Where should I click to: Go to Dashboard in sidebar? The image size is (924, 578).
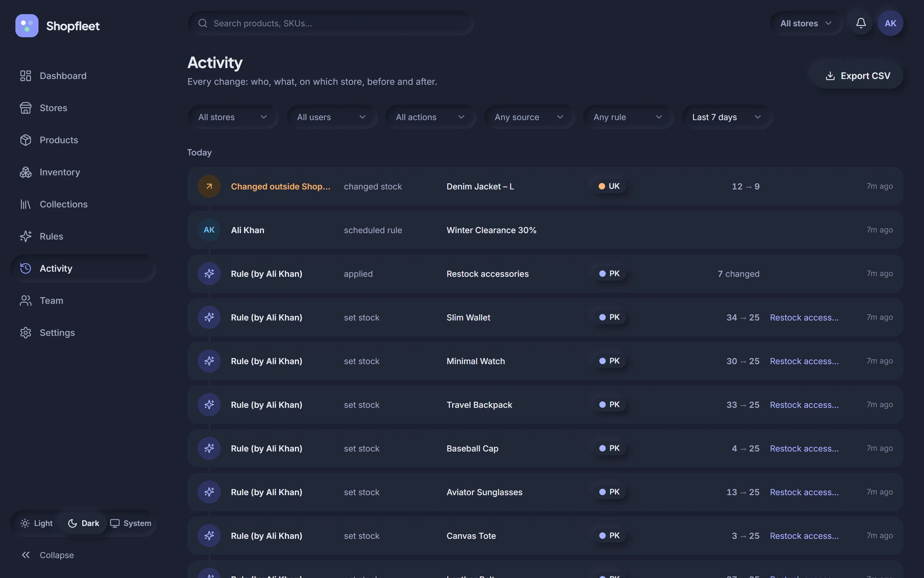coord(83,76)
